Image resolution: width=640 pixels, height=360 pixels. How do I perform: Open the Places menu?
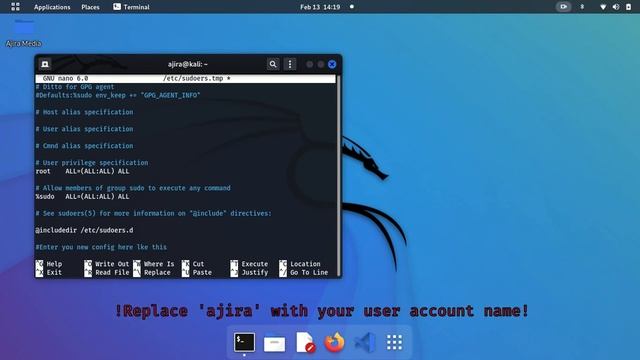[90, 7]
